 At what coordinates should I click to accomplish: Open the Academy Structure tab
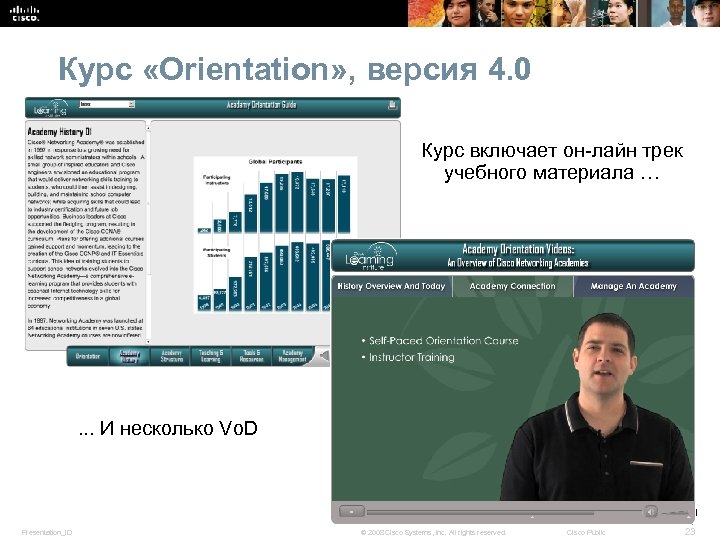coord(171,356)
